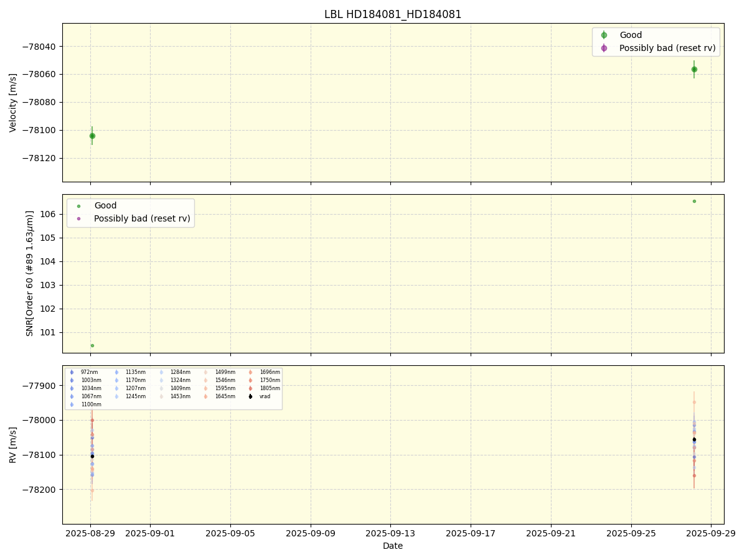Click the 2025-09-09 date tick label
Image resolution: width=747 pixels, height=560 pixels.
(x=311, y=533)
